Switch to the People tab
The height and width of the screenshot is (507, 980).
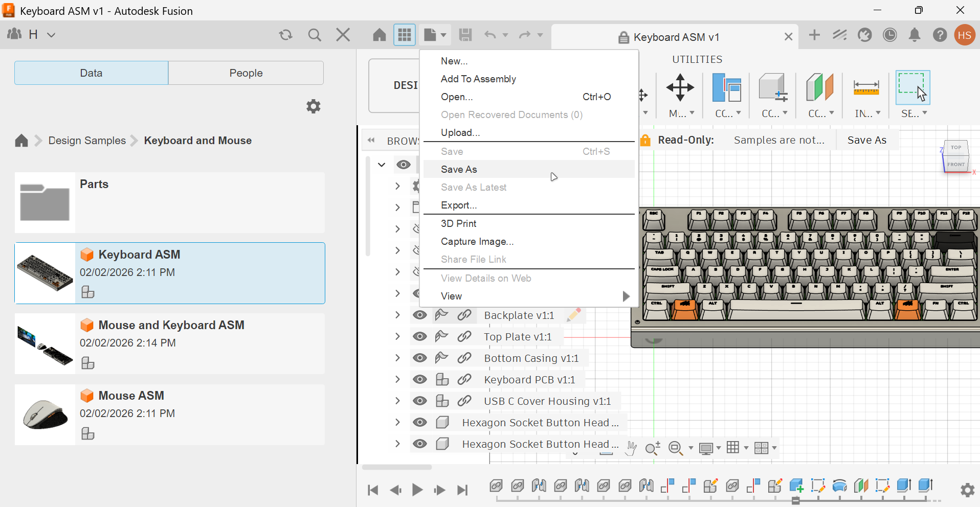coord(246,73)
